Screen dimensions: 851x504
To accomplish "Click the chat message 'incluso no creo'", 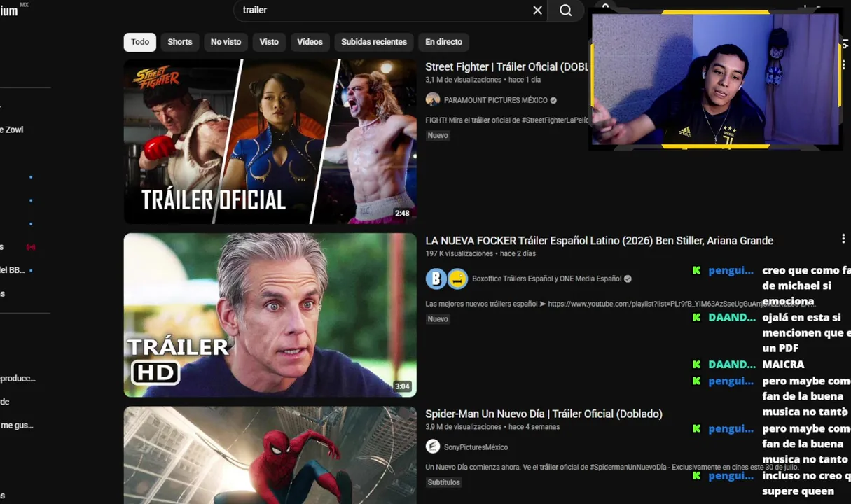I will (805, 484).
